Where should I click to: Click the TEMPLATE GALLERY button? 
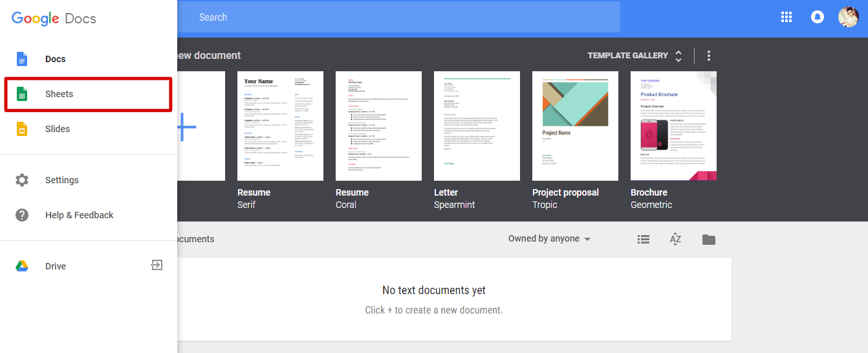coord(627,56)
